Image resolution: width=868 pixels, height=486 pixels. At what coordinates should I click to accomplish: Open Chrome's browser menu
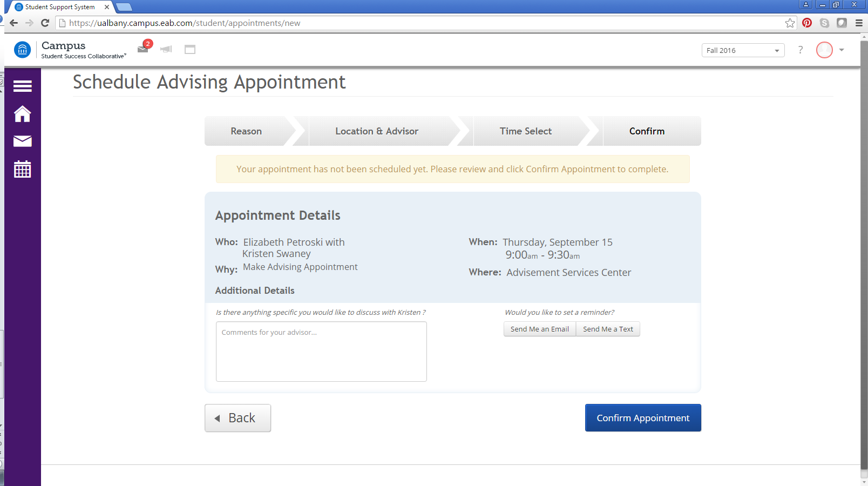[x=858, y=23]
